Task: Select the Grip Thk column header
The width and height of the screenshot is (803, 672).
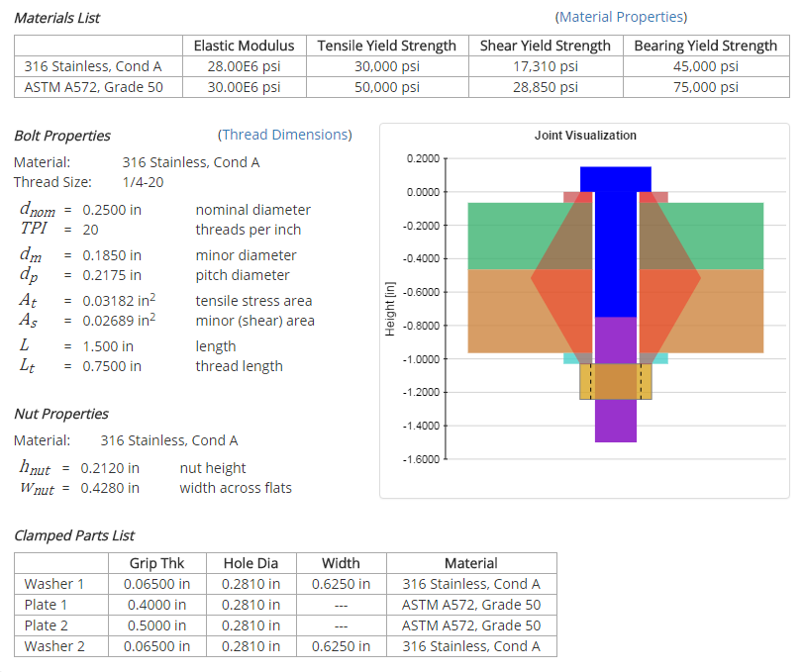Action: tap(156, 563)
